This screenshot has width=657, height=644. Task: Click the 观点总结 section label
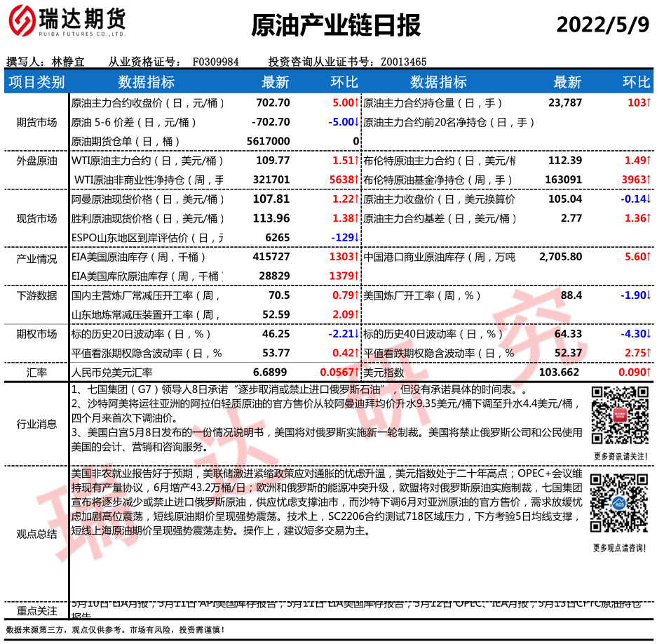click(36, 534)
